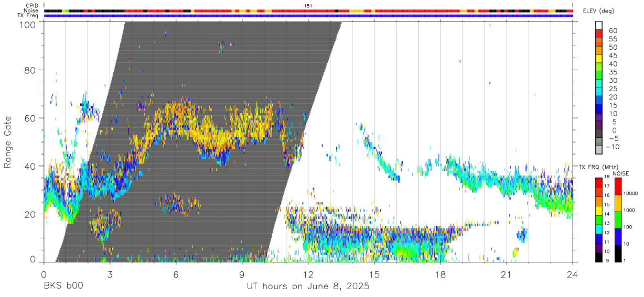Click the Noise row label at top
The image size is (644, 297).
(31, 10)
